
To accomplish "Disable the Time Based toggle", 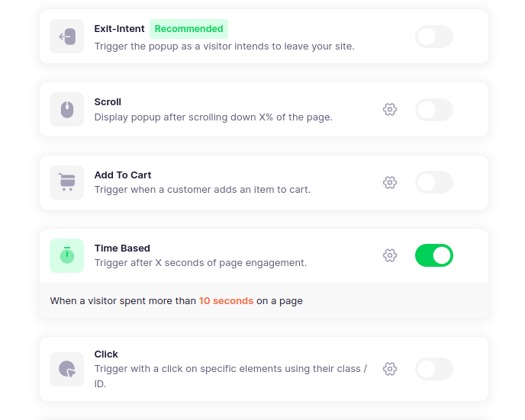I will 434,255.
